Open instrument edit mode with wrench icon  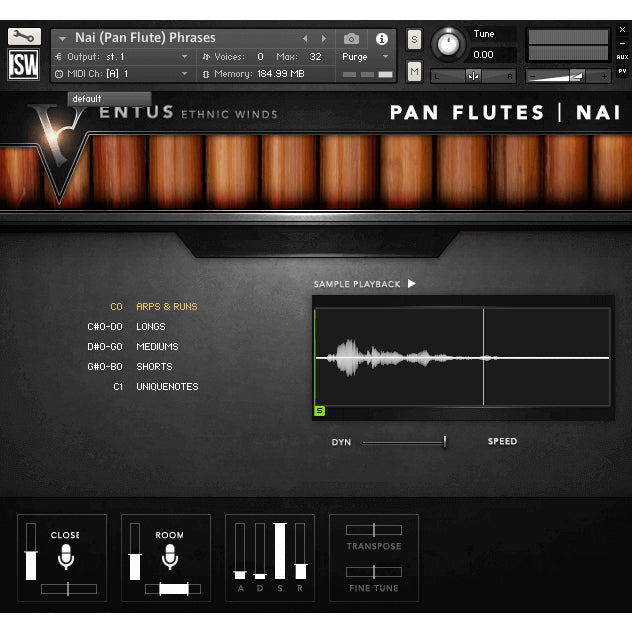tap(24, 37)
